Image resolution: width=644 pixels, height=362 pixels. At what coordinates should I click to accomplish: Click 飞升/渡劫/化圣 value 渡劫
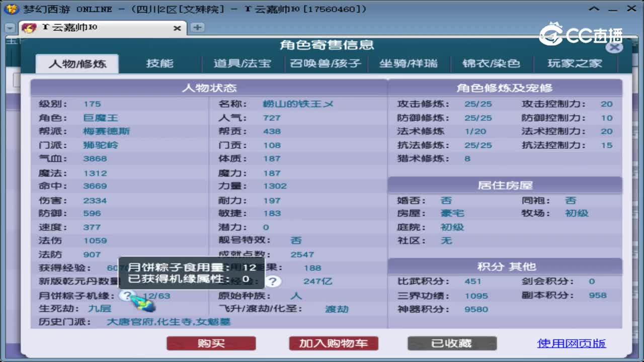coord(337,309)
